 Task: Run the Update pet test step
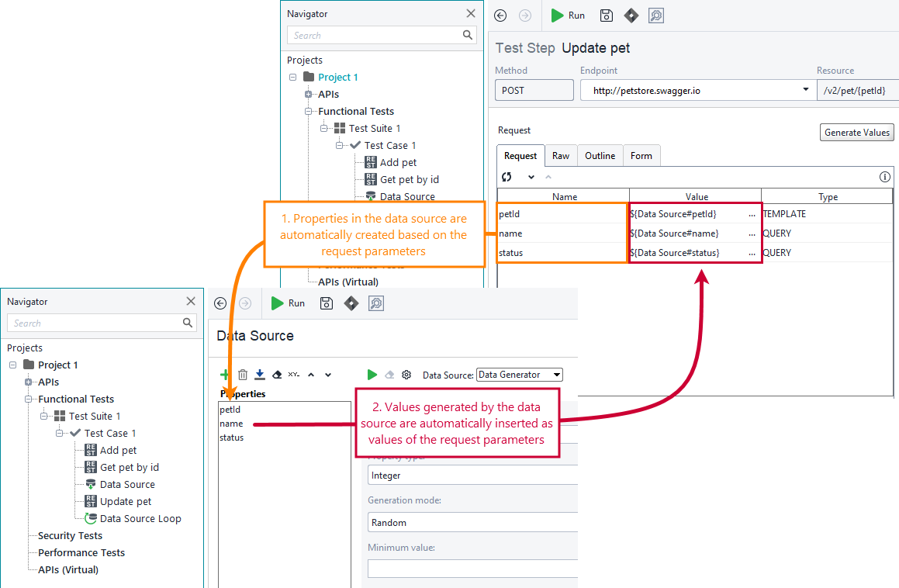pos(567,16)
